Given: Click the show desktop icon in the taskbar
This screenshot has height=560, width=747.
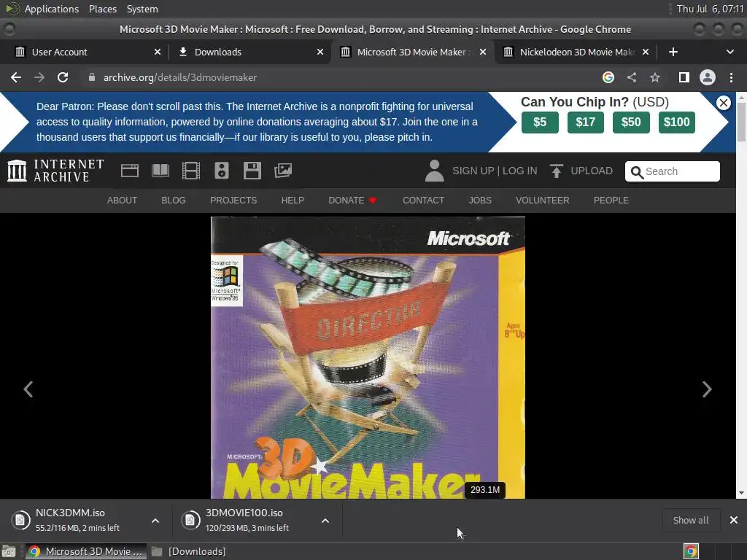Looking at the screenshot, I should click(x=9, y=551).
